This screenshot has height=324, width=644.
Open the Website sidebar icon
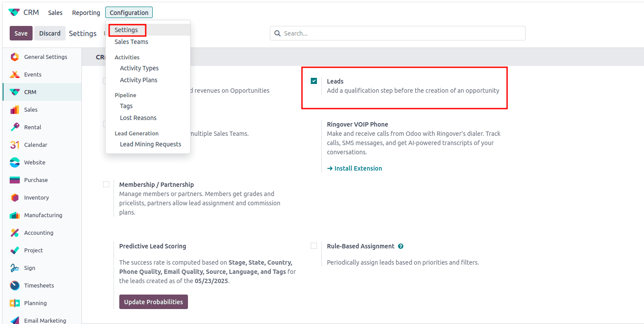[15, 162]
